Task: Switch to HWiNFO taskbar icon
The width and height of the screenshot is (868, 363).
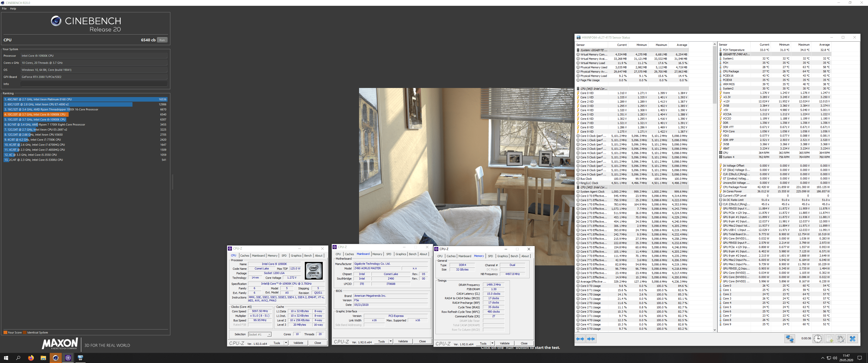Action: click(80, 358)
